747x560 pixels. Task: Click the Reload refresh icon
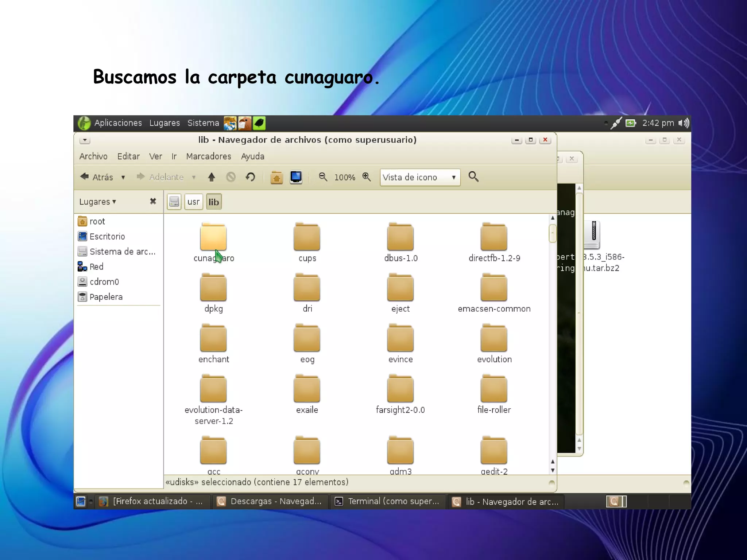pos(250,177)
